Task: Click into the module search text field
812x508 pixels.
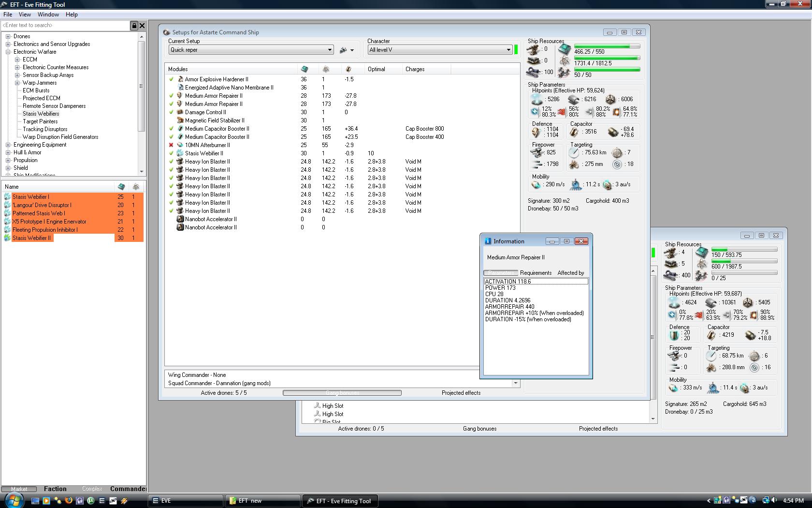Action: [65, 26]
